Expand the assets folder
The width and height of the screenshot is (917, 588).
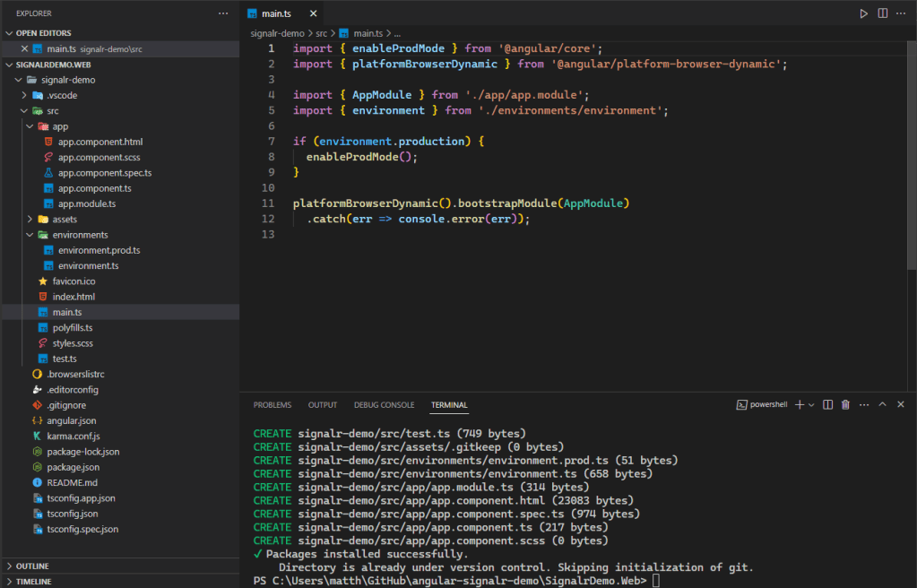(65, 219)
